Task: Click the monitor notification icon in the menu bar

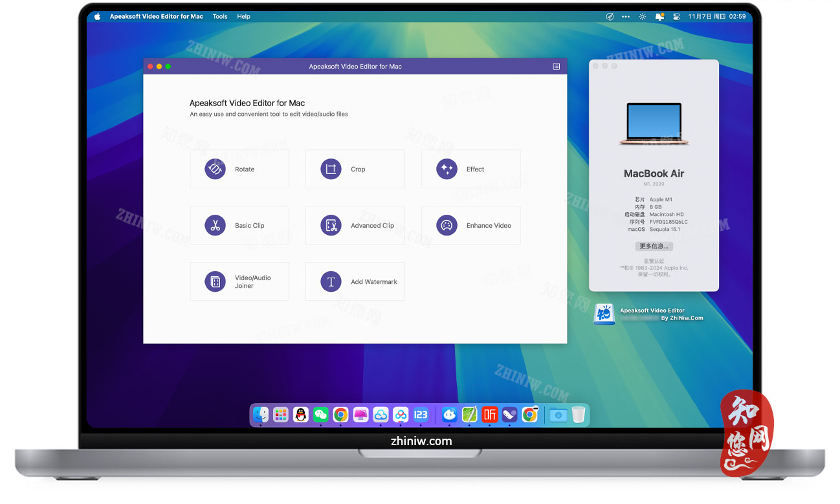Action: [x=659, y=17]
